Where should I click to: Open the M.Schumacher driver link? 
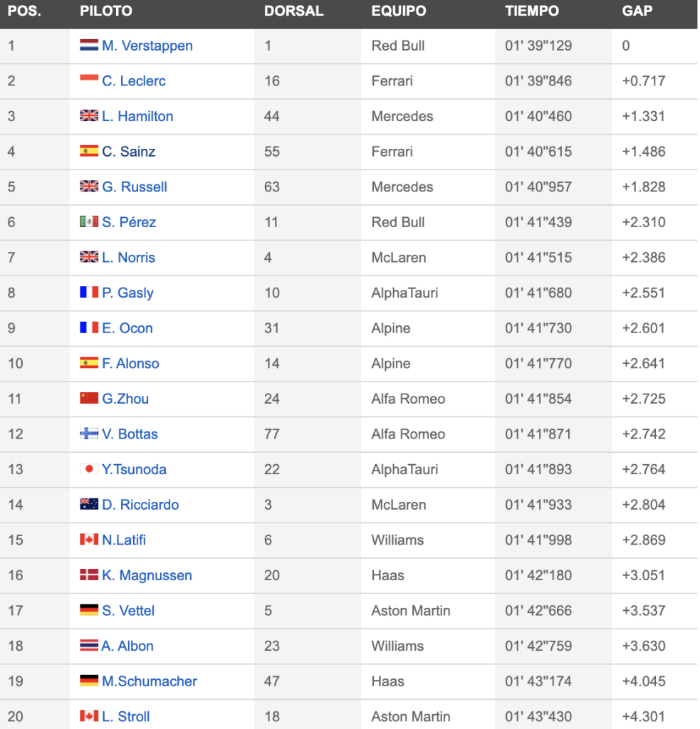click(150, 681)
